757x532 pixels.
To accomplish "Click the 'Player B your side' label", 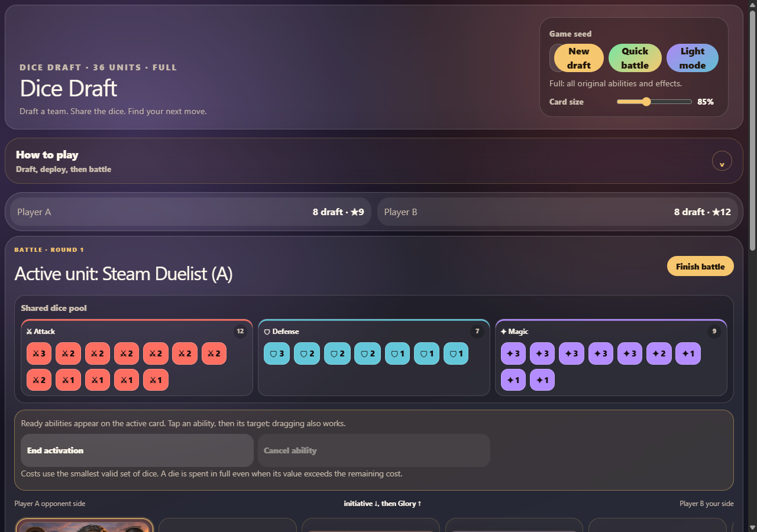I will [x=707, y=504].
